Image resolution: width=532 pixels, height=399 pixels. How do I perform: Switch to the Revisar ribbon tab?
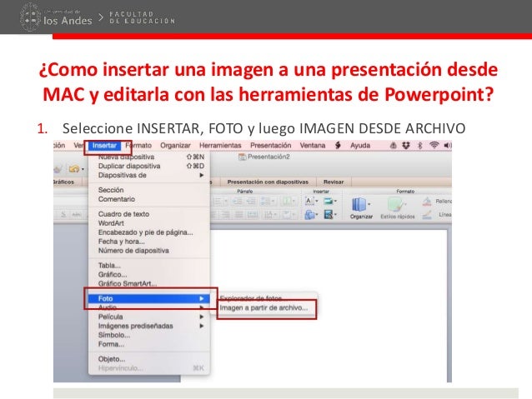pyautogui.click(x=334, y=182)
